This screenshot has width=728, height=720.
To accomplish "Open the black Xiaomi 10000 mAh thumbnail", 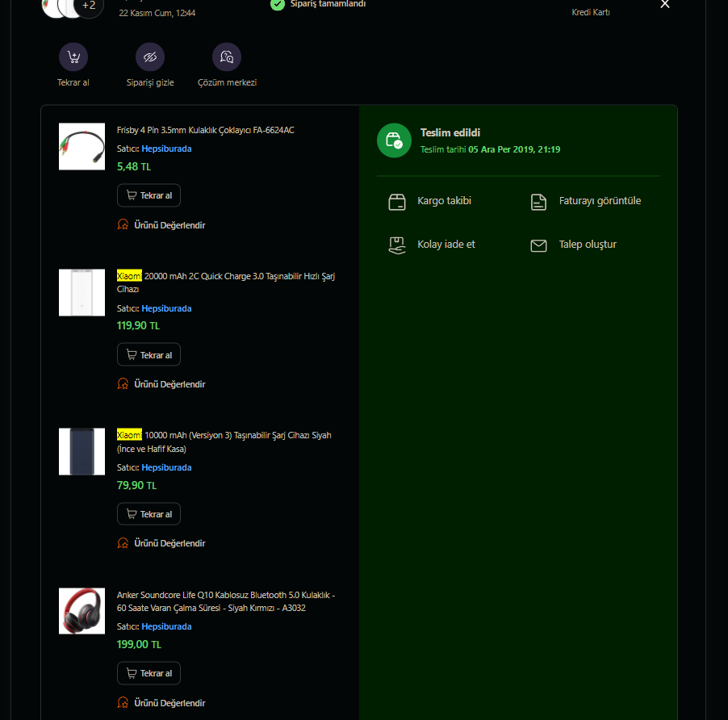I will (x=82, y=452).
